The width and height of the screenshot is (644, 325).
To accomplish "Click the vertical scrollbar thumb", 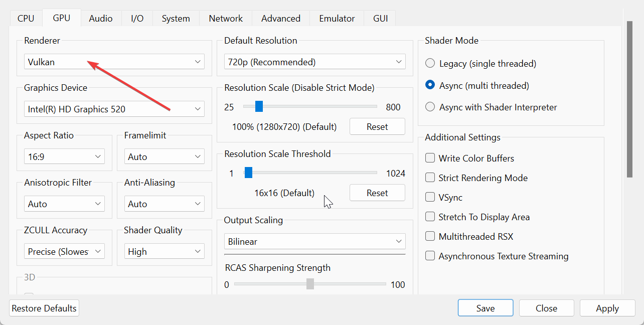I will click(x=629, y=100).
